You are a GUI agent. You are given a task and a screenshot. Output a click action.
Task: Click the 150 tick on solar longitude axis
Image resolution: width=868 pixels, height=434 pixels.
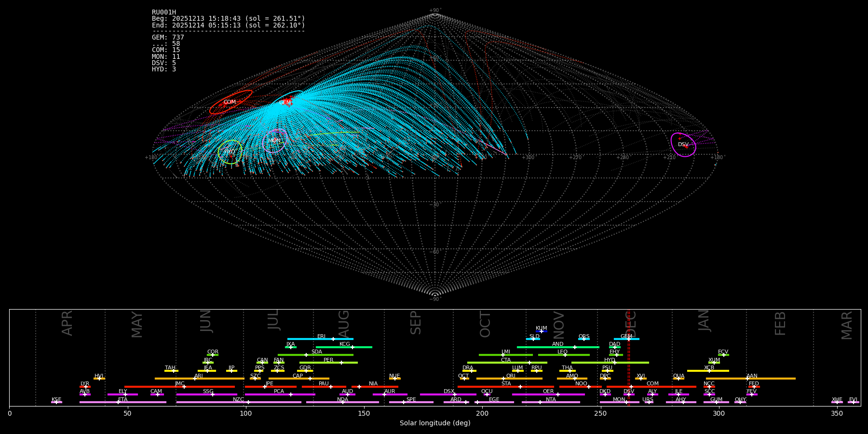(x=364, y=413)
